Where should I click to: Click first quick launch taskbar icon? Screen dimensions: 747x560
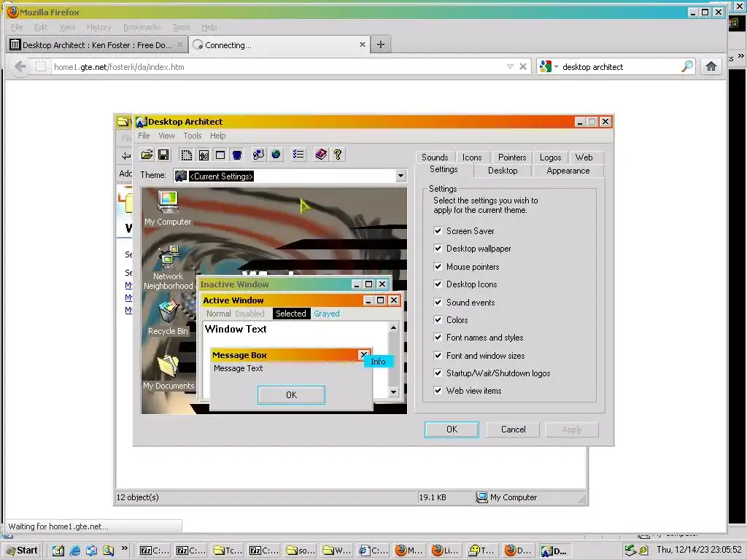(x=58, y=551)
